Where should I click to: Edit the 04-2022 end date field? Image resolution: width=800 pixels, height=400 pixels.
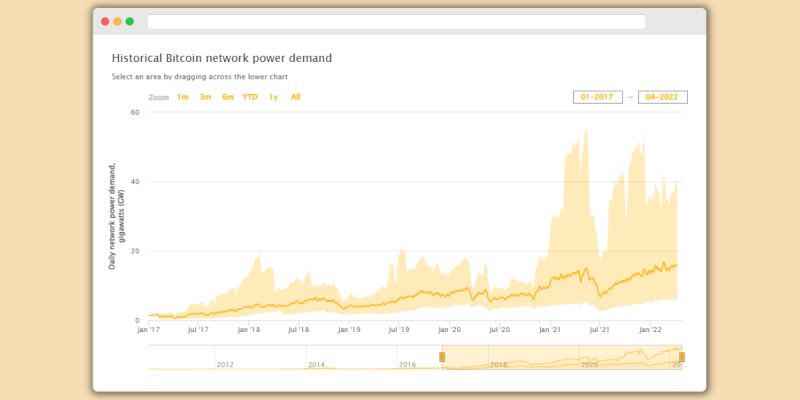click(x=663, y=97)
